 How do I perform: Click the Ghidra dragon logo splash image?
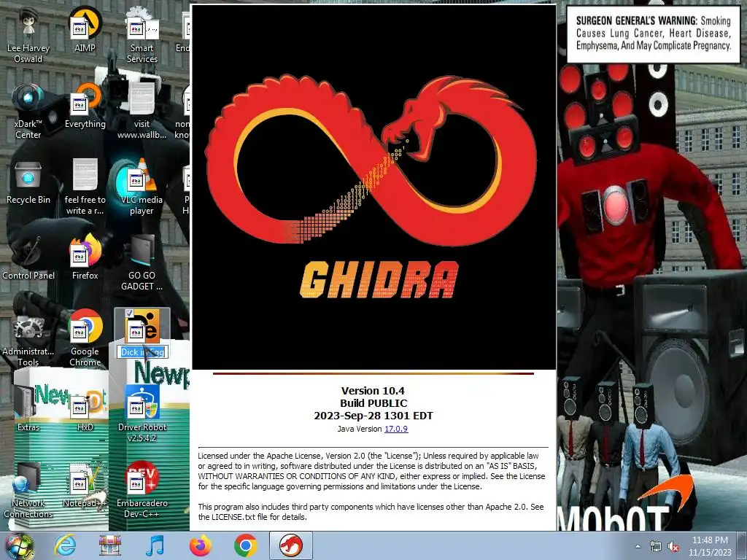pos(373,187)
